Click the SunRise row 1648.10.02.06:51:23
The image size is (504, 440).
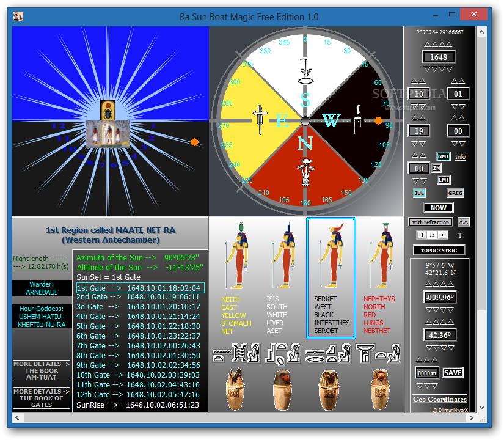(137, 405)
